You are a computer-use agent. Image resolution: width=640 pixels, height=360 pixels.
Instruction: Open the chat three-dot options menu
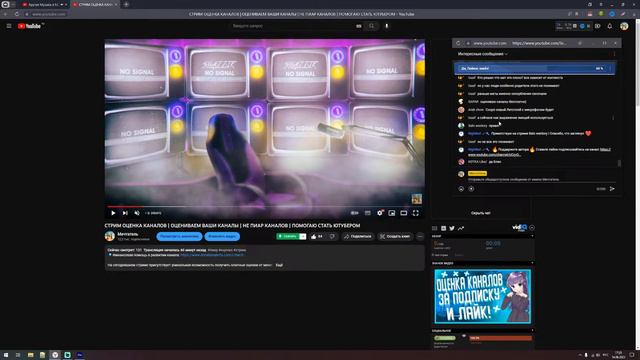coord(614,54)
